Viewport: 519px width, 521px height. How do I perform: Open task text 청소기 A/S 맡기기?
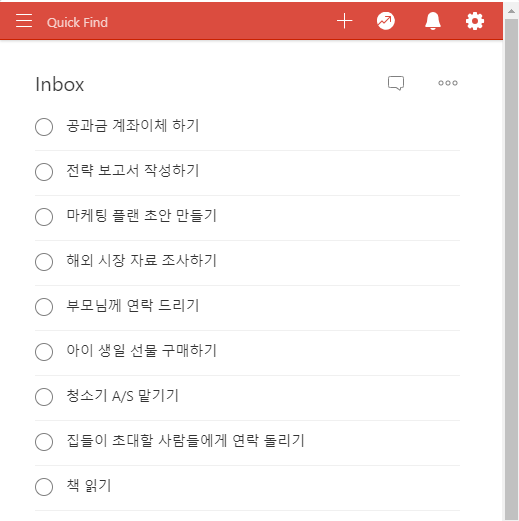coord(122,396)
